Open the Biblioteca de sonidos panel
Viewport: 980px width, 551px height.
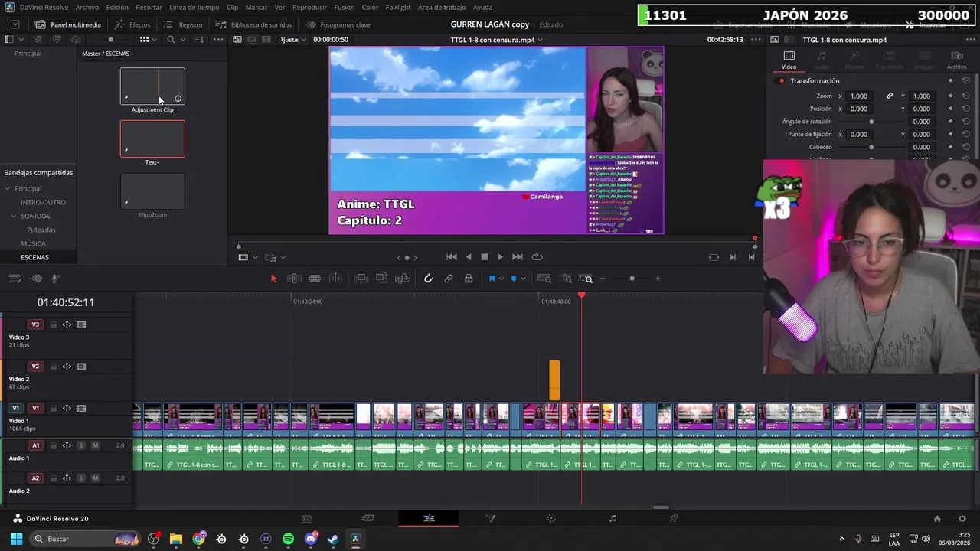[253, 24]
